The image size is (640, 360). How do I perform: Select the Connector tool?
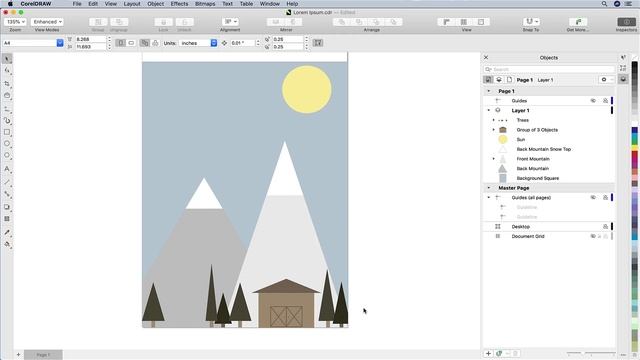click(x=7, y=194)
